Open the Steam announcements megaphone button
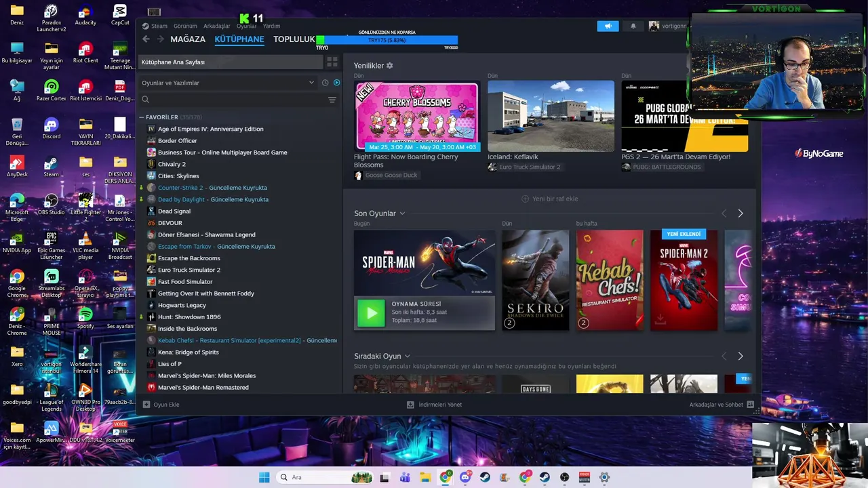Image resolution: width=868 pixels, height=488 pixels. coord(608,26)
